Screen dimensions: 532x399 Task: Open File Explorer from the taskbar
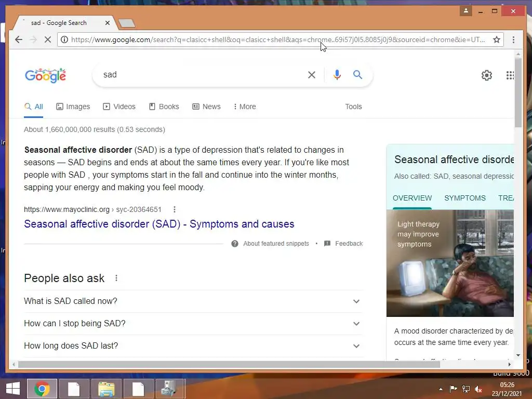106,389
